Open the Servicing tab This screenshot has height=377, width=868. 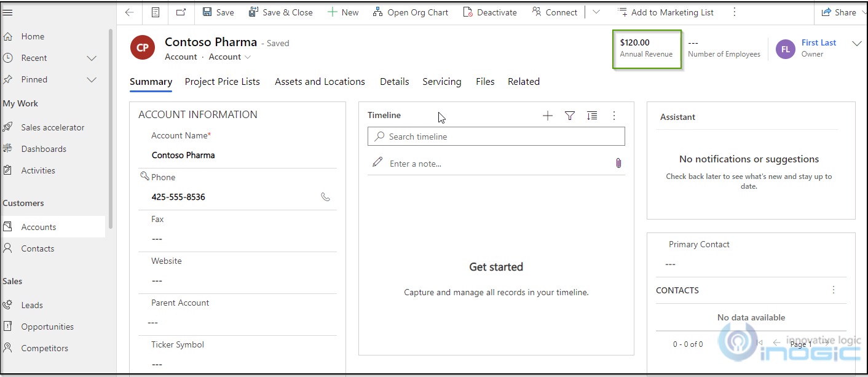pyautogui.click(x=441, y=82)
